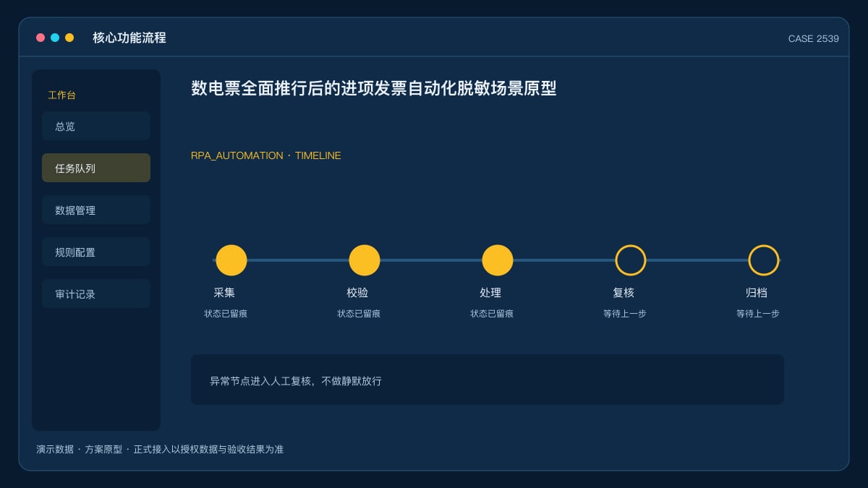Click the CASE 2539 label
This screenshot has height=488, width=868.
(x=814, y=38)
